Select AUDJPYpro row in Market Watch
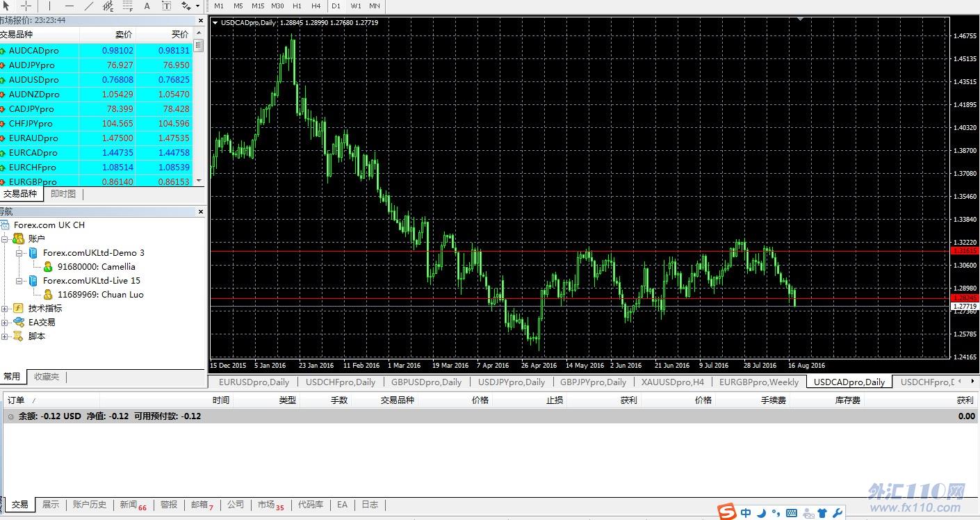 point(97,65)
